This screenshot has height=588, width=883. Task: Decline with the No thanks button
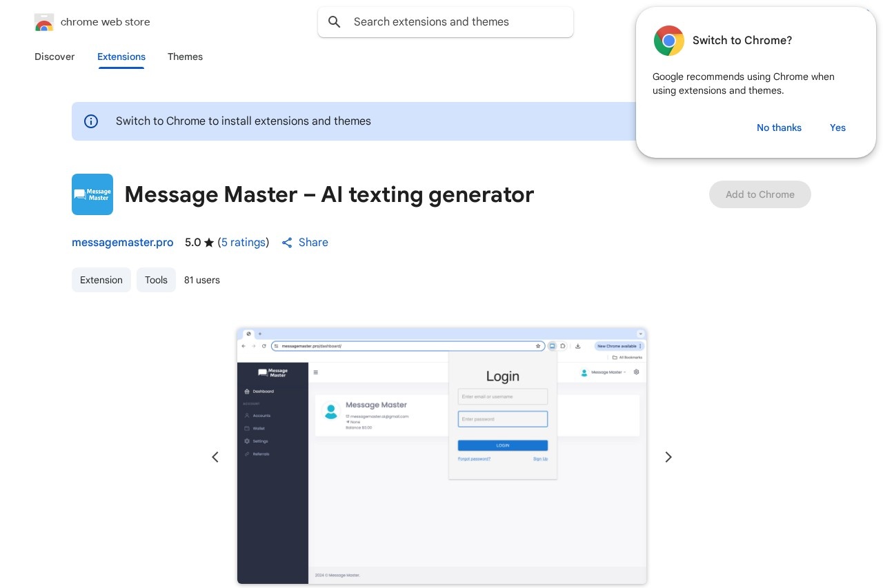pos(779,128)
